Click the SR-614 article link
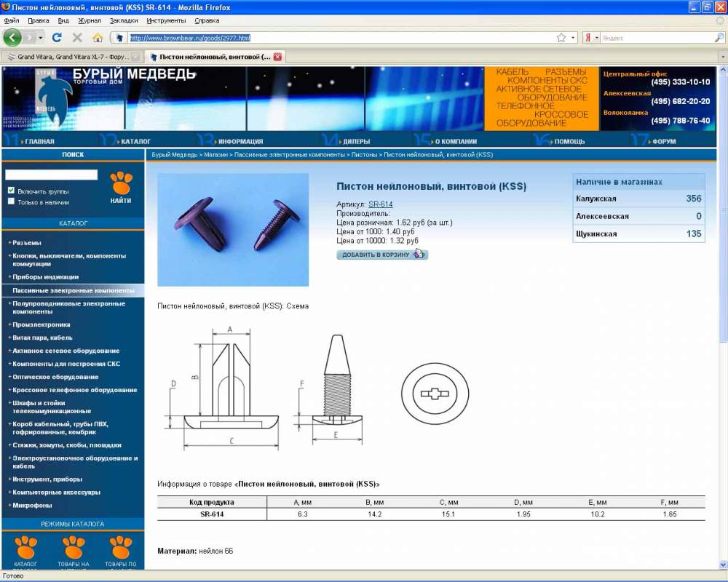The height and width of the screenshot is (582, 728). (x=380, y=204)
